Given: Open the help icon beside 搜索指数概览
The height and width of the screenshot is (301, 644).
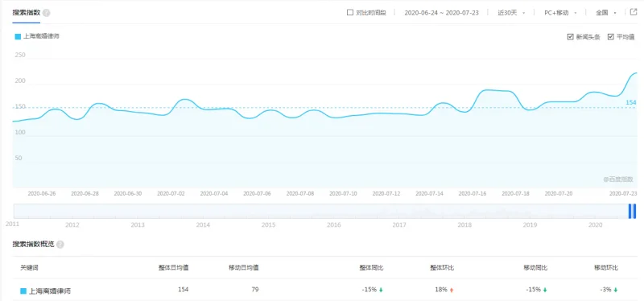Looking at the screenshot, I should click(60, 245).
